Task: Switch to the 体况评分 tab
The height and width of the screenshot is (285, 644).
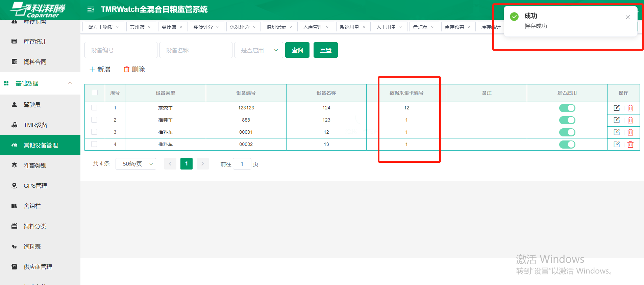Action: point(239,27)
